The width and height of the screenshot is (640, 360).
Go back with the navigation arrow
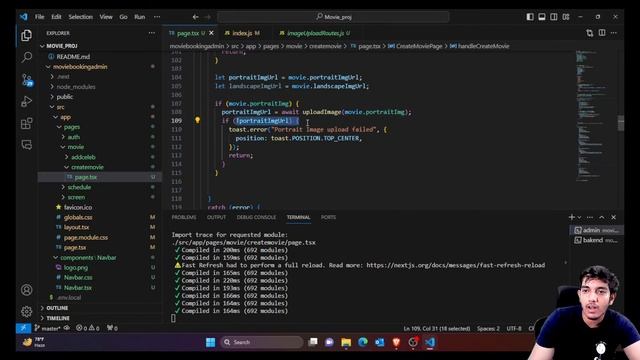click(196, 17)
